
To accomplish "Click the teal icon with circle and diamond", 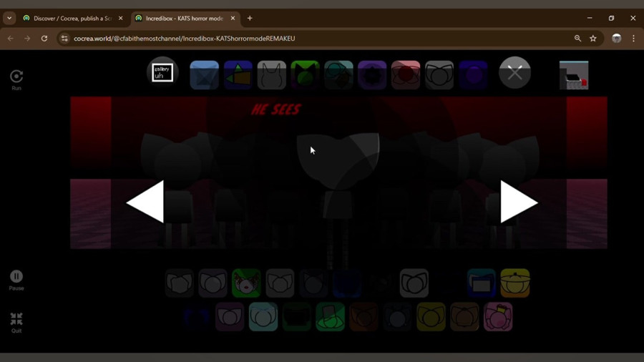I will (x=338, y=75).
